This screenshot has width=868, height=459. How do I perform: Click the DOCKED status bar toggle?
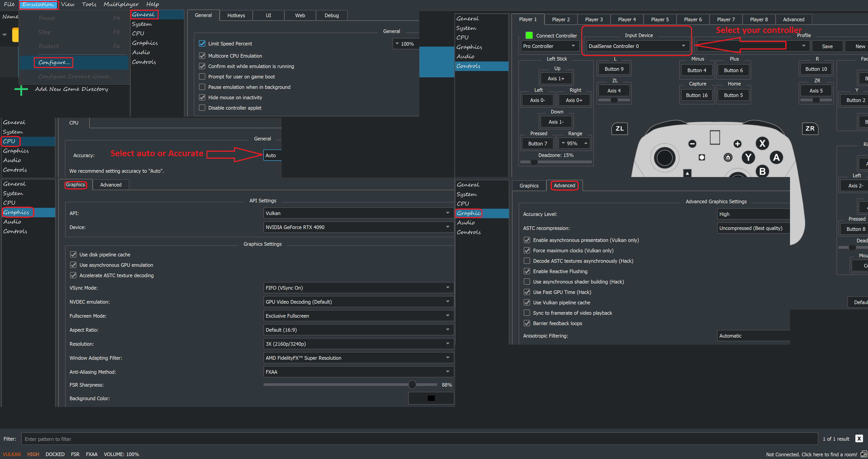coord(55,454)
